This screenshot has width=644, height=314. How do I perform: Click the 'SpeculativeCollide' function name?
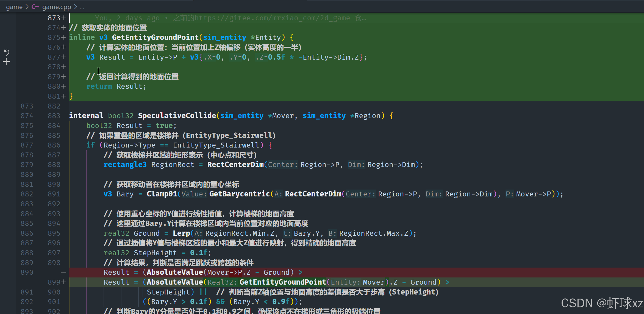(x=177, y=116)
